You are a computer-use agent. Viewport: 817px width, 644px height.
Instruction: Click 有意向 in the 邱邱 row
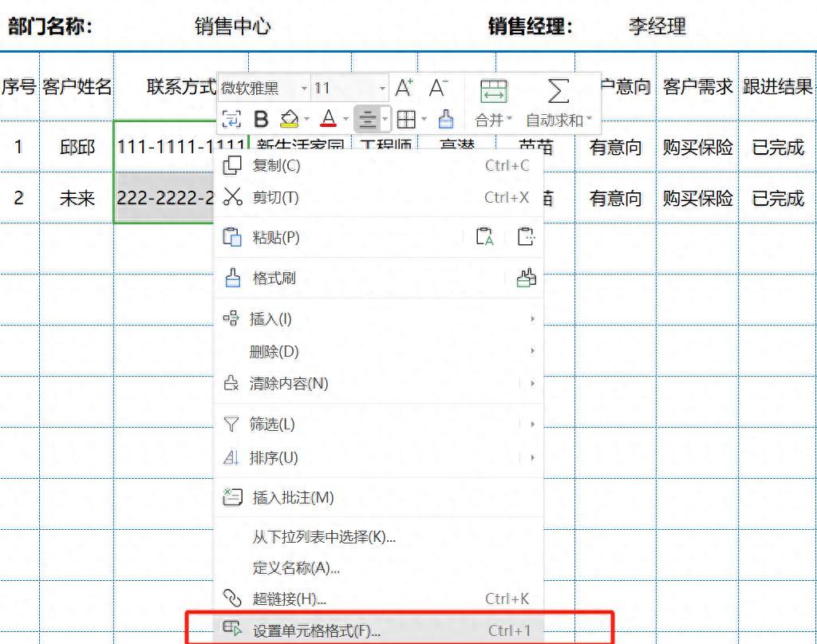tap(615, 147)
